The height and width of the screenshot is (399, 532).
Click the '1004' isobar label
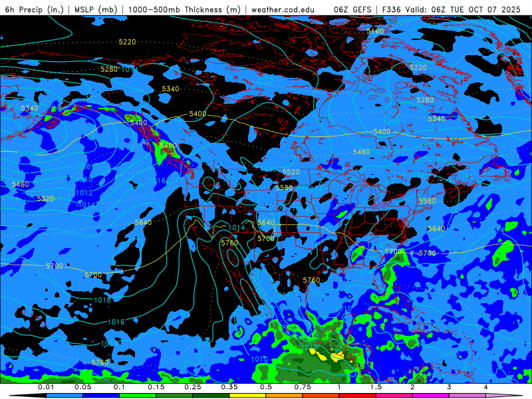[27, 154]
